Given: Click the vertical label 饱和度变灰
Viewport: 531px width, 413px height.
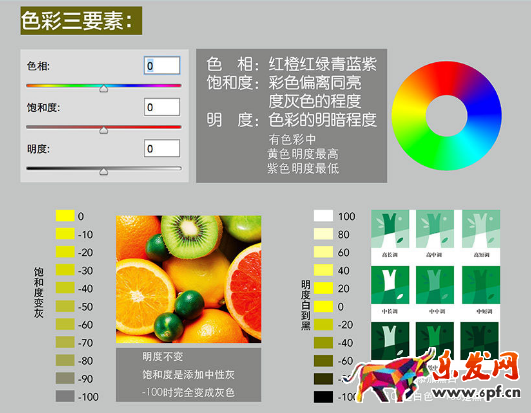Looking at the screenshot, I should [x=38, y=292].
